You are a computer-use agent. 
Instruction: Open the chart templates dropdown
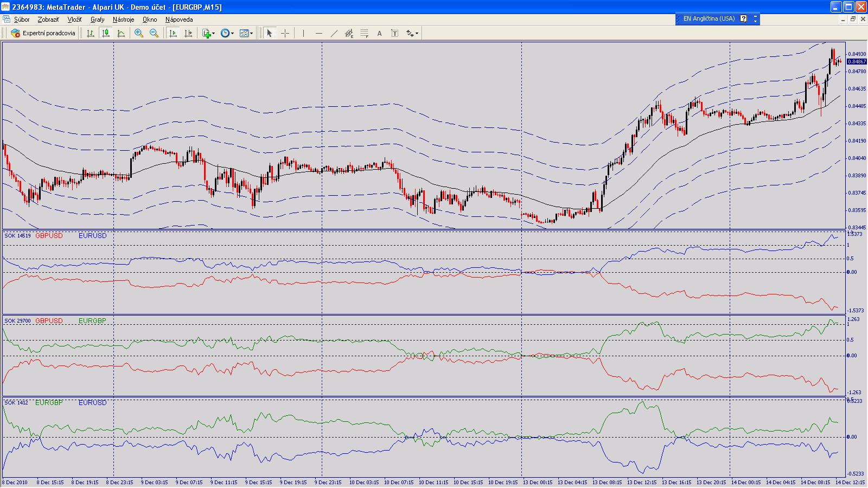pos(246,33)
